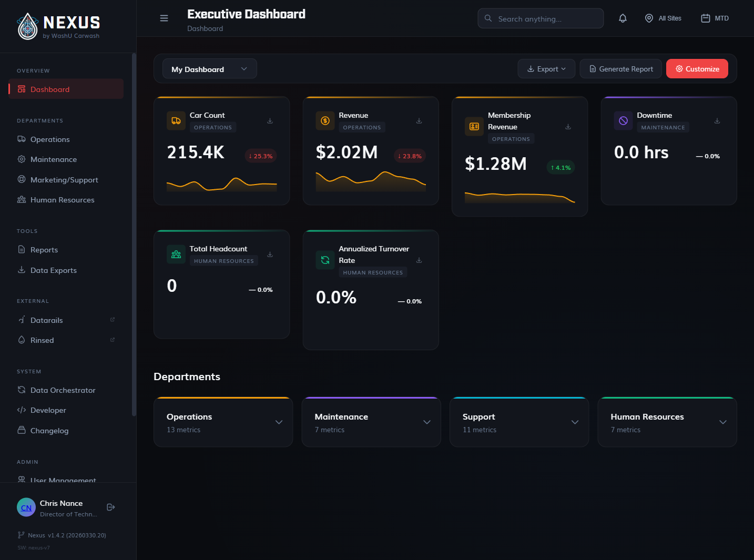Open the My Dashboard dropdown
754x560 pixels.
pos(210,69)
